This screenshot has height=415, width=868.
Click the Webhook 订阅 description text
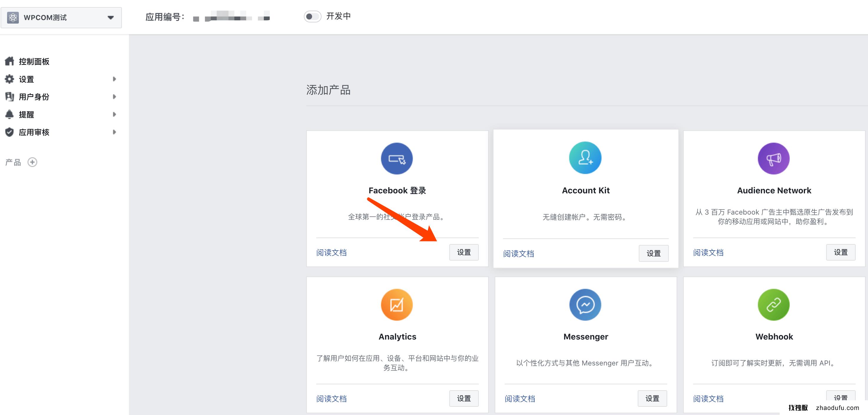774,363
